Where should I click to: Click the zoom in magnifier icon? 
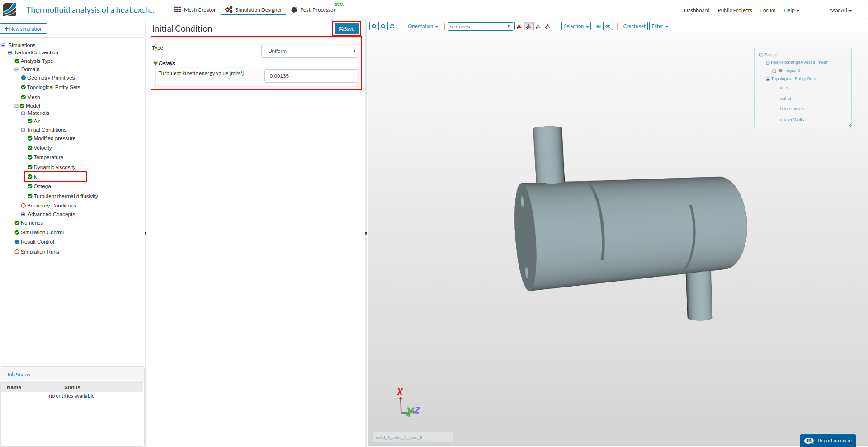(x=374, y=26)
